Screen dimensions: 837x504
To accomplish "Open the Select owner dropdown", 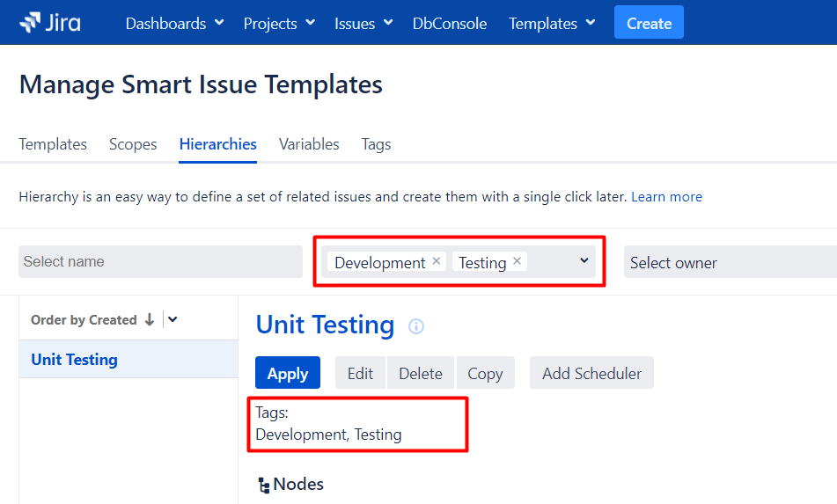I will pos(729,262).
